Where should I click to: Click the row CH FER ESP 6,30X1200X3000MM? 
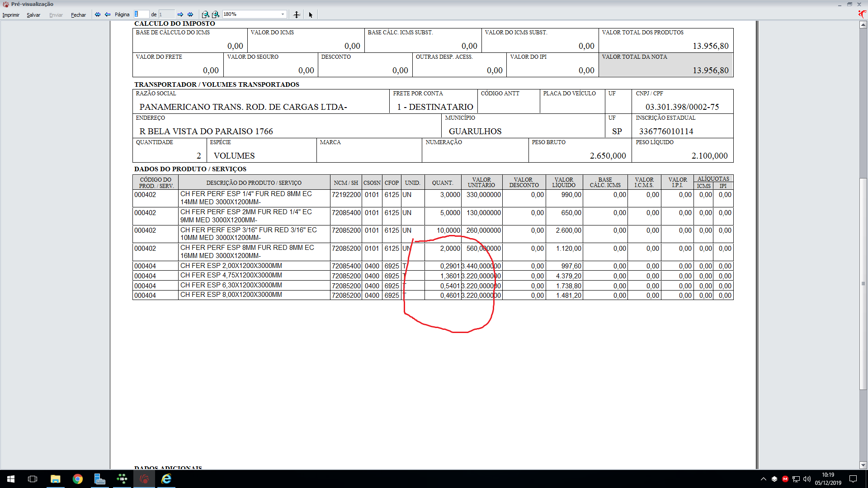(x=433, y=286)
